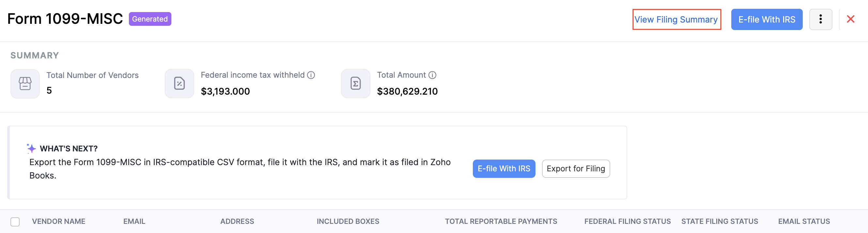Toggle the select-all vendors checkbox
Image resolution: width=868 pixels, height=233 pixels.
coord(15,222)
